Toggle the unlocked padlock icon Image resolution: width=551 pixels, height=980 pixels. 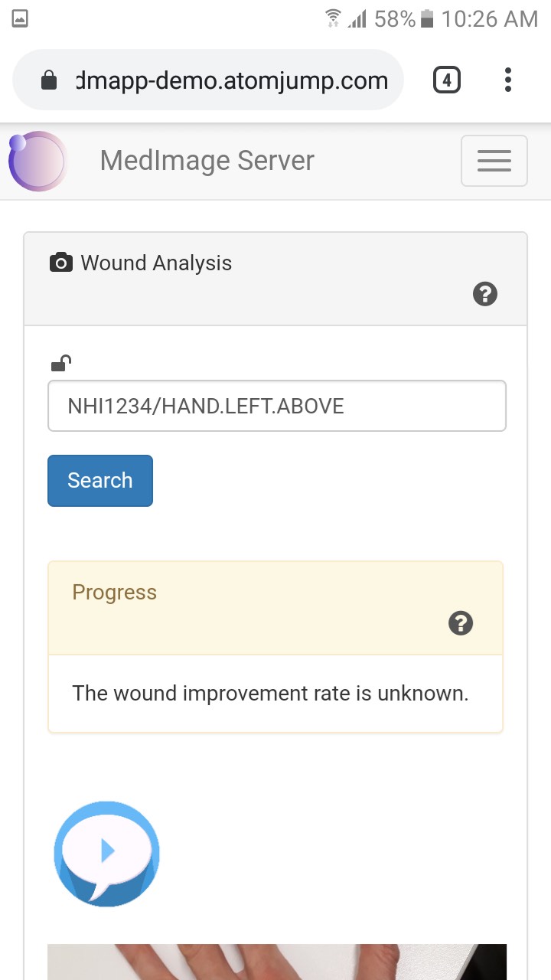pos(61,363)
